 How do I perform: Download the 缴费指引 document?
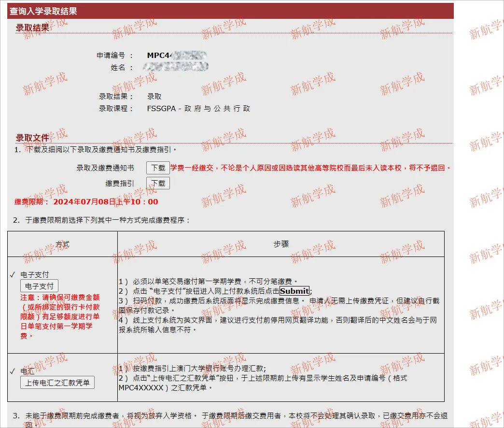click(158, 183)
